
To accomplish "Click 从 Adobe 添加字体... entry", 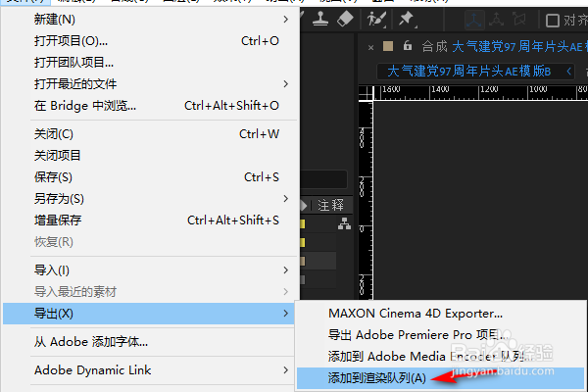I will click(150, 342).
